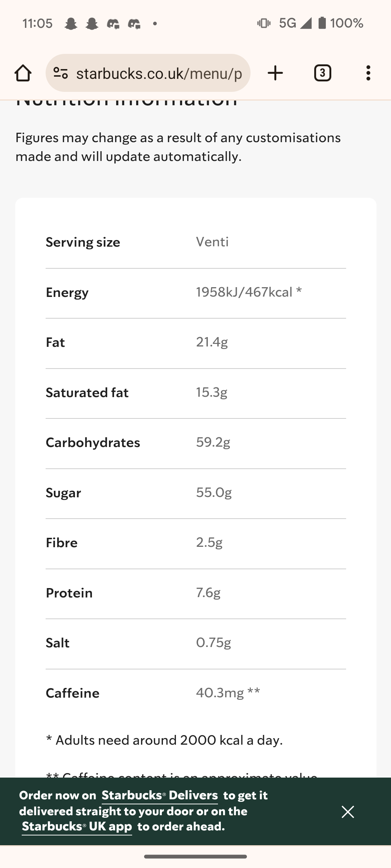Tap the Saturated fat row label
Image resolution: width=391 pixels, height=868 pixels.
click(87, 393)
